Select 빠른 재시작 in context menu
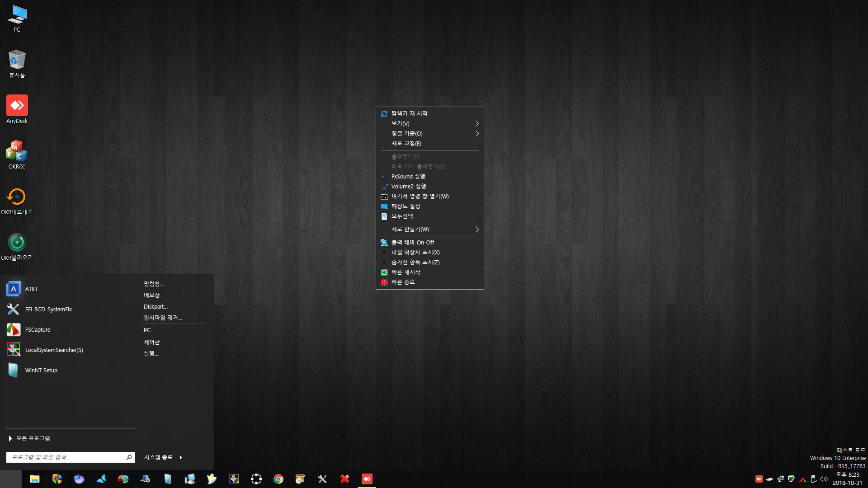The width and height of the screenshot is (868, 488). (429, 272)
